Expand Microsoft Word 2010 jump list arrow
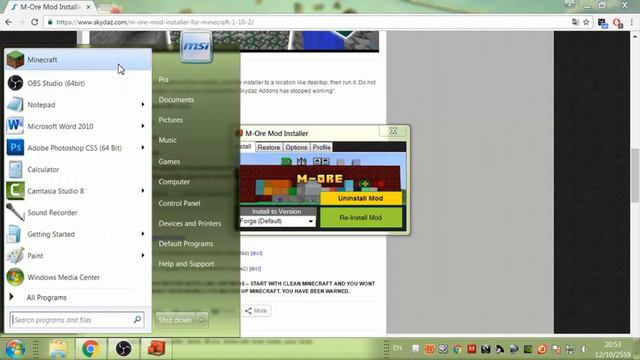Screen dimensions: 640x360 click(143, 126)
